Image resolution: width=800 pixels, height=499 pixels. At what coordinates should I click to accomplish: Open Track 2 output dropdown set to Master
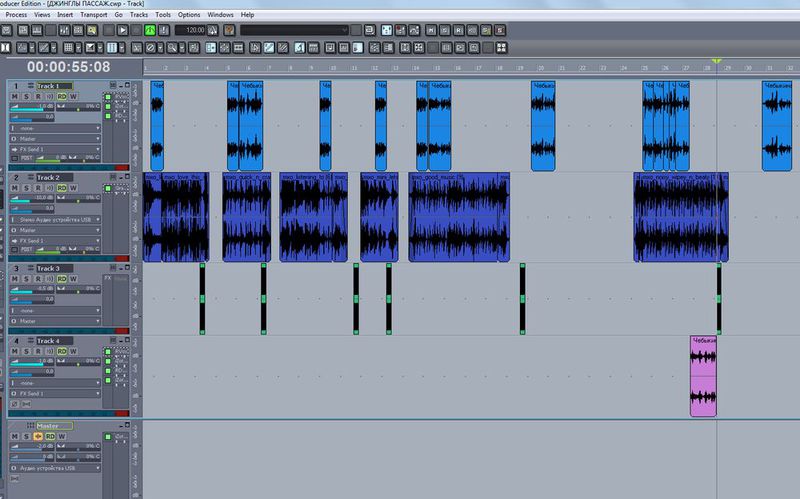(x=55, y=230)
